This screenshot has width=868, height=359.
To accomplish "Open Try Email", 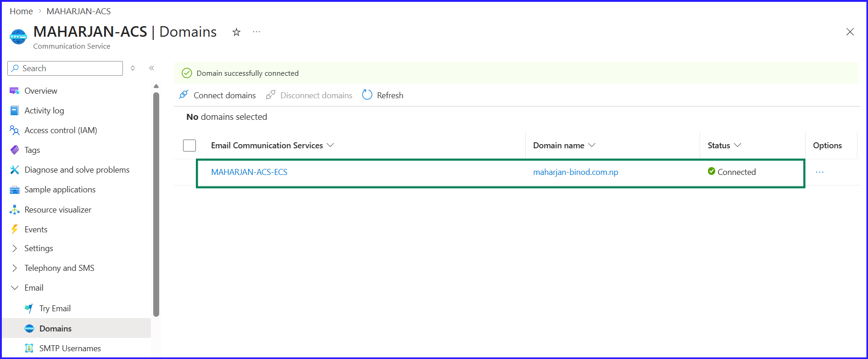I will pos(55,309).
